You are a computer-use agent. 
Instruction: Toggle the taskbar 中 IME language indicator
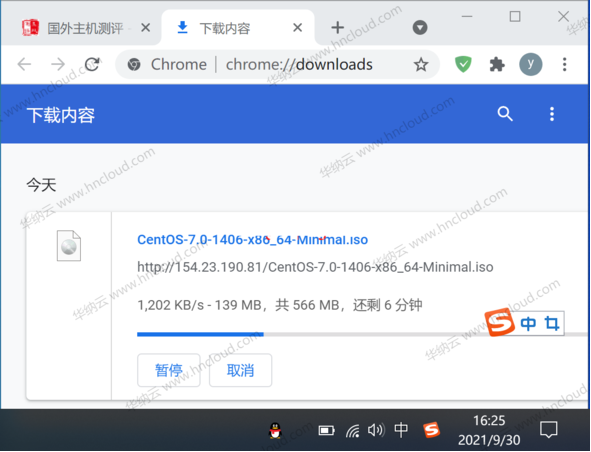tap(401, 430)
